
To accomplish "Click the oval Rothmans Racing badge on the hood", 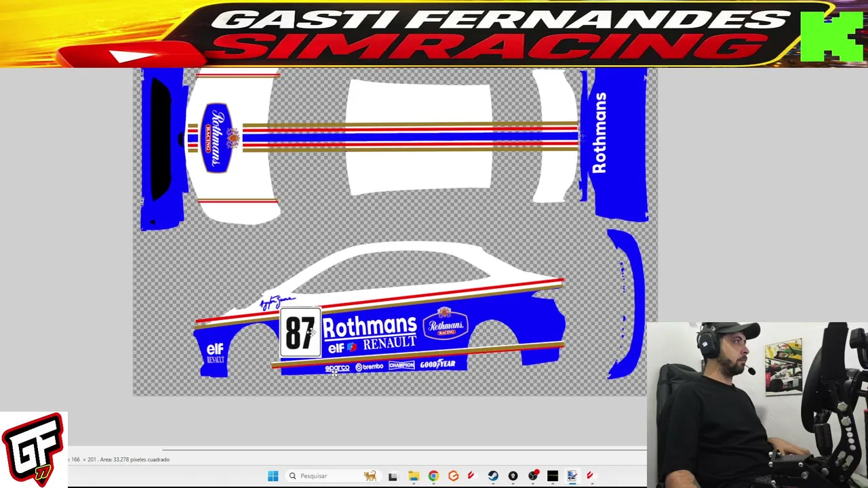I will 217,138.
